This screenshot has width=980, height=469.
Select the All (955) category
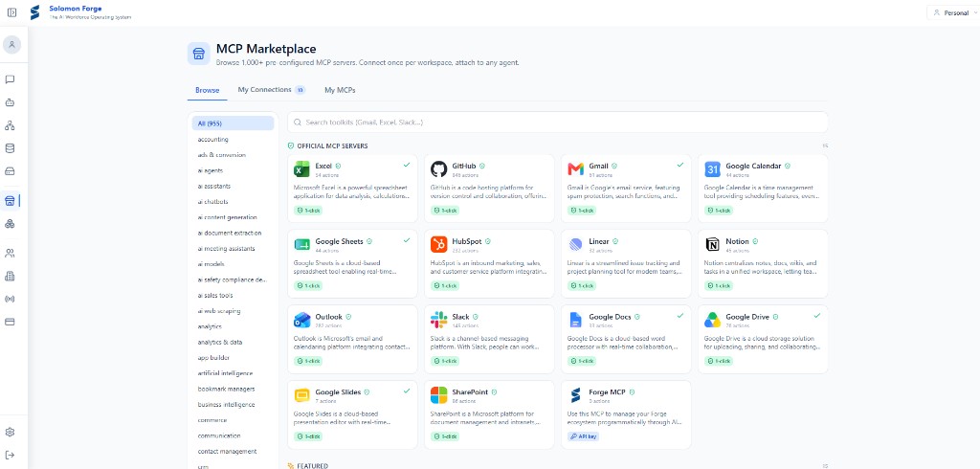coord(233,123)
